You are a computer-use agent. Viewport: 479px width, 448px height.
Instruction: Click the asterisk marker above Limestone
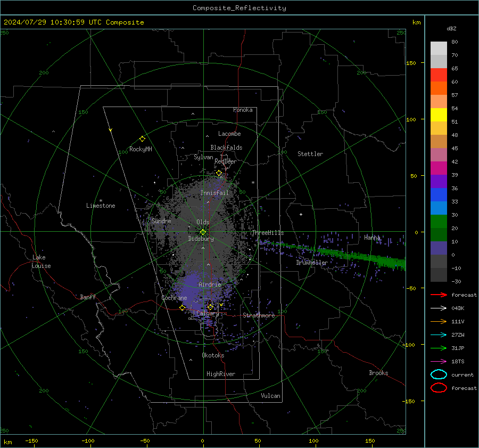click(x=101, y=201)
